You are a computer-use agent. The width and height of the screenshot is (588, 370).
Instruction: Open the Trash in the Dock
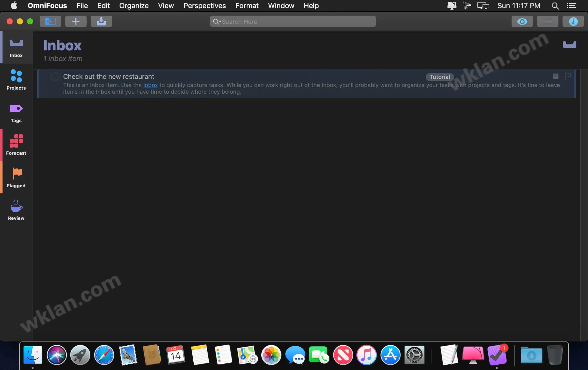[555, 355]
